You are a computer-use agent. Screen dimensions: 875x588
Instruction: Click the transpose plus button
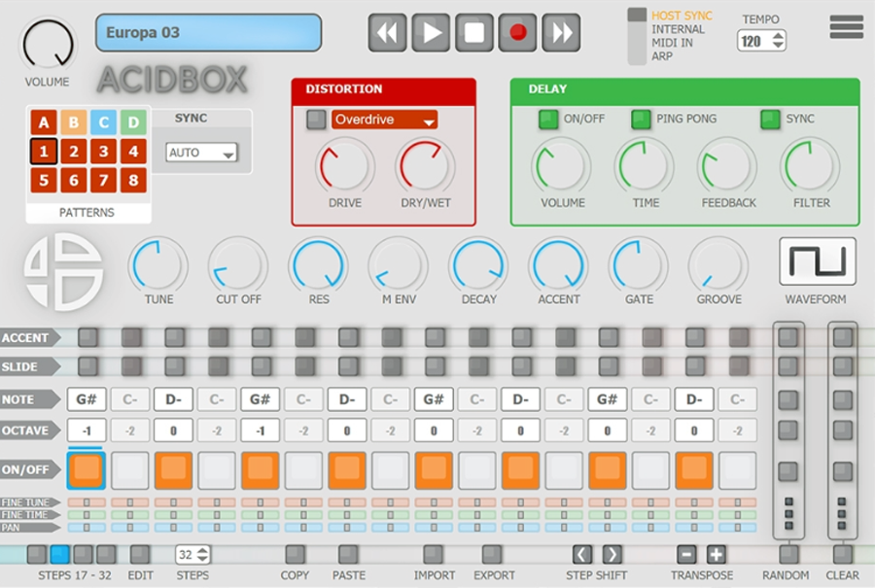717,554
